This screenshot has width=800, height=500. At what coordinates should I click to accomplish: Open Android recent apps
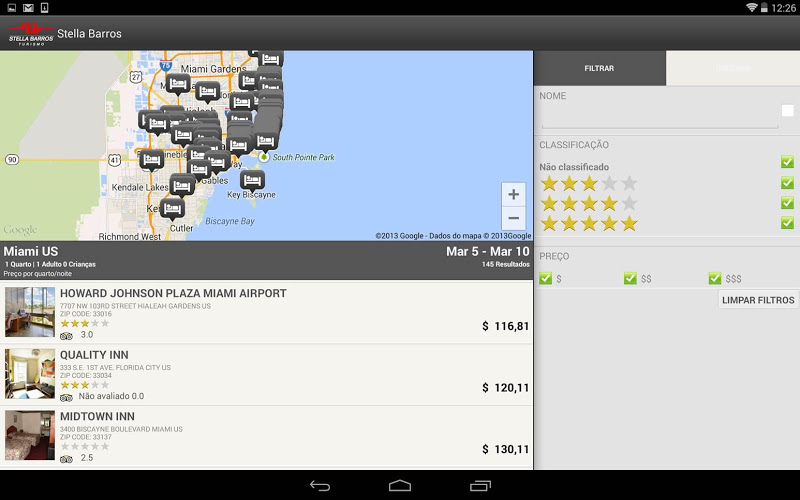pos(480,486)
